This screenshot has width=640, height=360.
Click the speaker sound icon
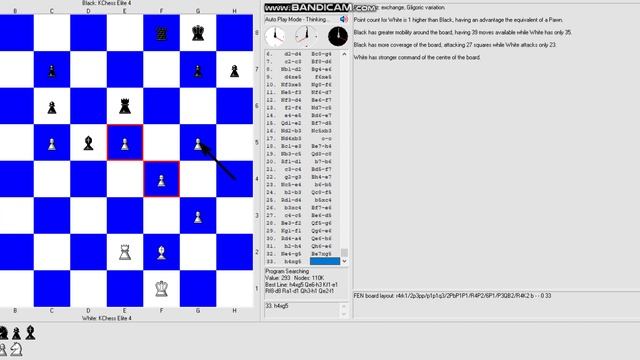point(344,19)
